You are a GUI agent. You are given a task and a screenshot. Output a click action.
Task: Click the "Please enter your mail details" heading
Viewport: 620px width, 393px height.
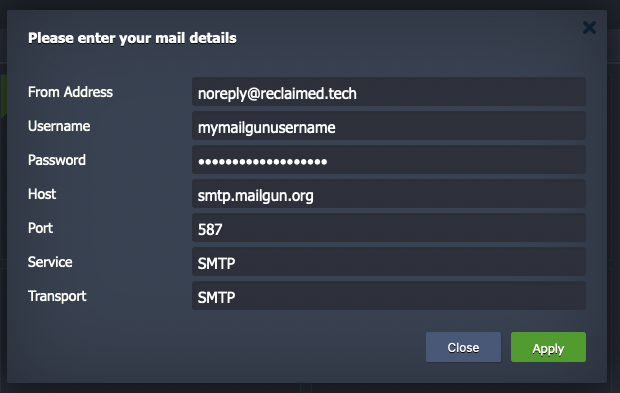[132, 38]
